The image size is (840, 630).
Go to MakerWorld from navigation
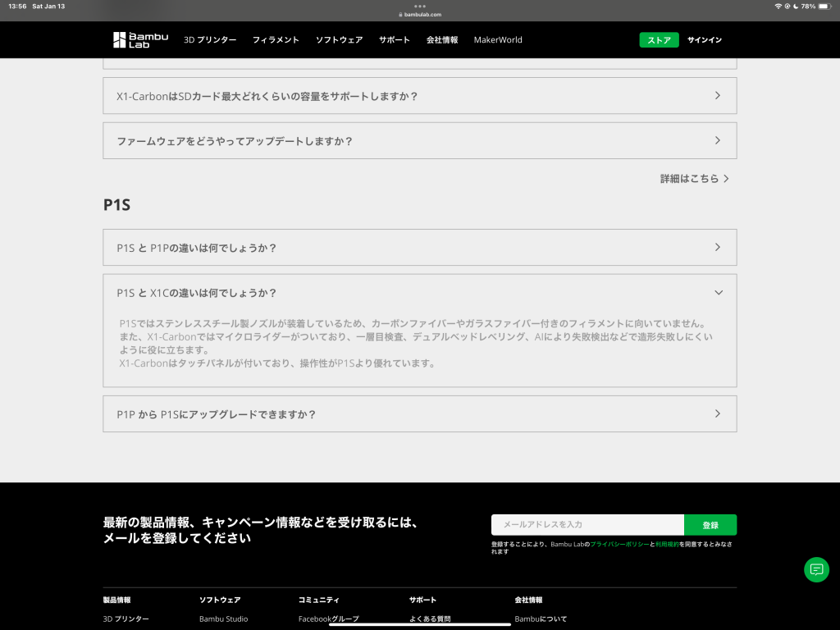click(x=498, y=40)
